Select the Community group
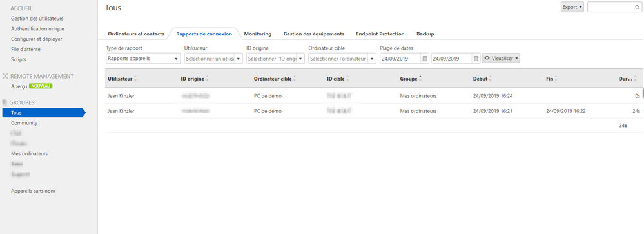This screenshot has width=644, height=234. [24, 122]
